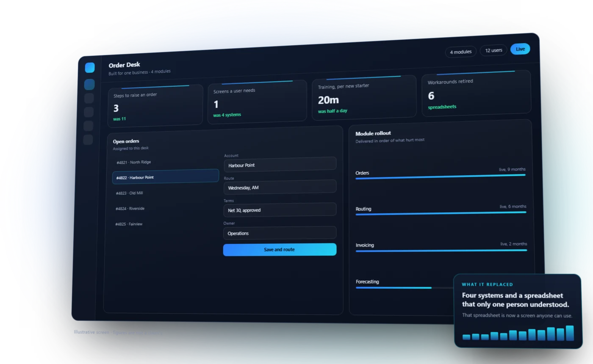Click the bar chart in the What It Replaced card
This screenshot has height=364, width=593.
[518, 333]
